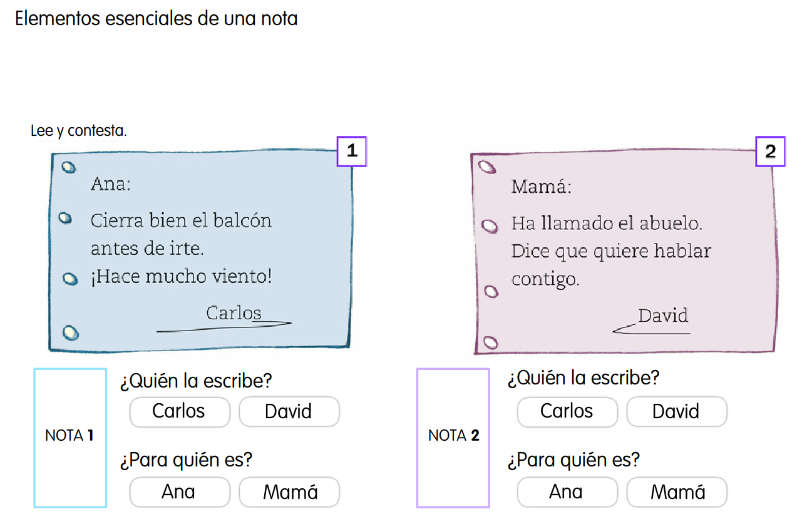Select Mamá as the recipient of Nota 2
Image resolution: width=812 pixels, height=529 pixels.
[677, 492]
